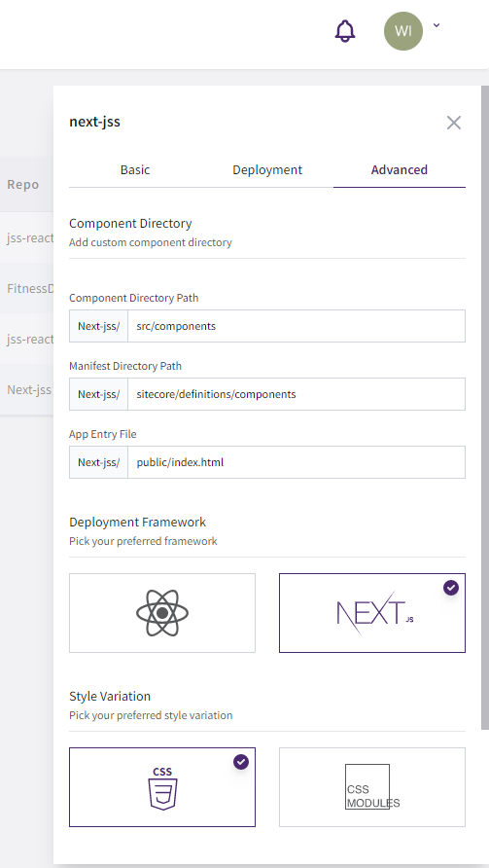The height and width of the screenshot is (868, 489).
Task: Select the Advanced tab
Action: (400, 170)
